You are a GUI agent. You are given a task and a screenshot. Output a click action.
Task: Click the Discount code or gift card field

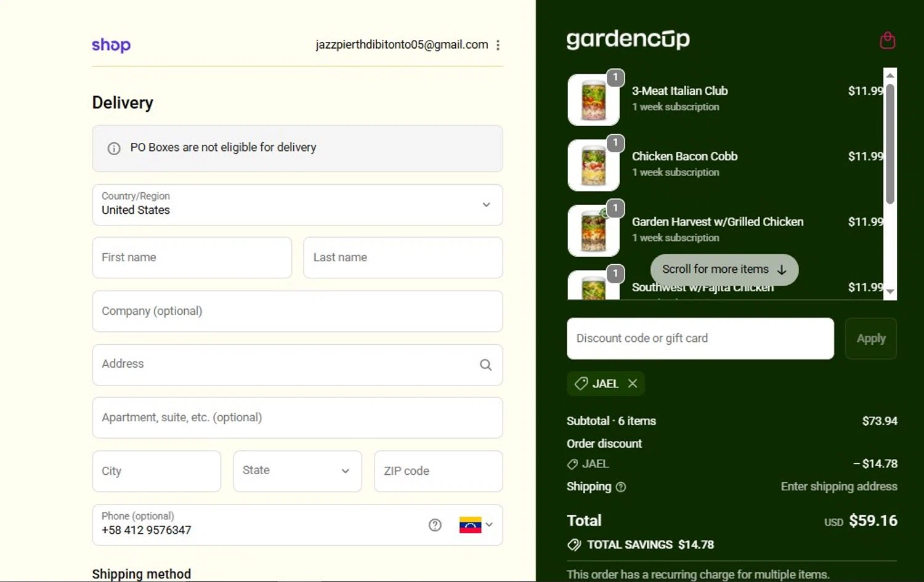[x=700, y=339]
